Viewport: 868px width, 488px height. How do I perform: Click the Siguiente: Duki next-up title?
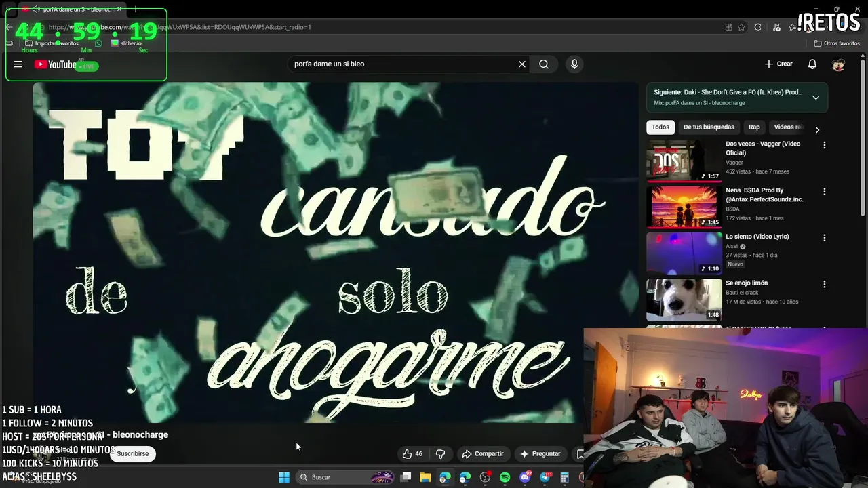(x=728, y=92)
